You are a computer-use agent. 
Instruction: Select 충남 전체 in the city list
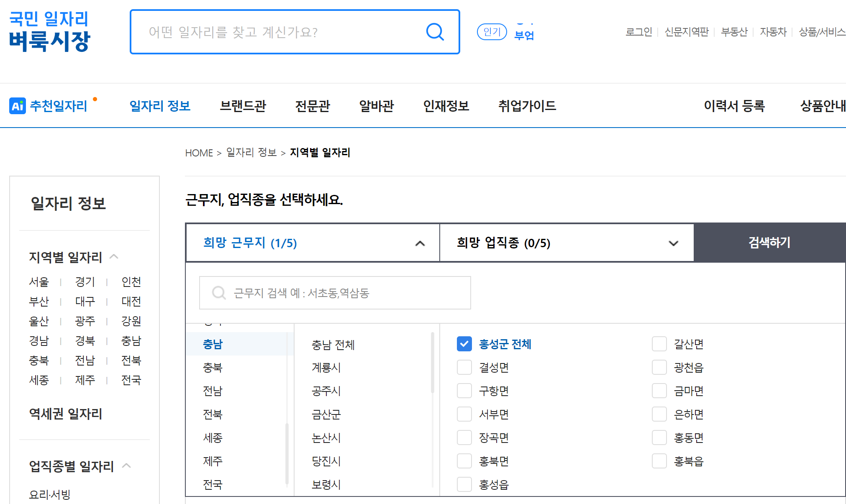click(333, 345)
